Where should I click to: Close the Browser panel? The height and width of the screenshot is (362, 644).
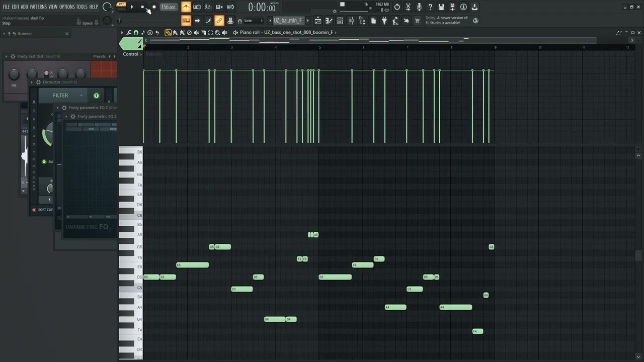(67, 34)
